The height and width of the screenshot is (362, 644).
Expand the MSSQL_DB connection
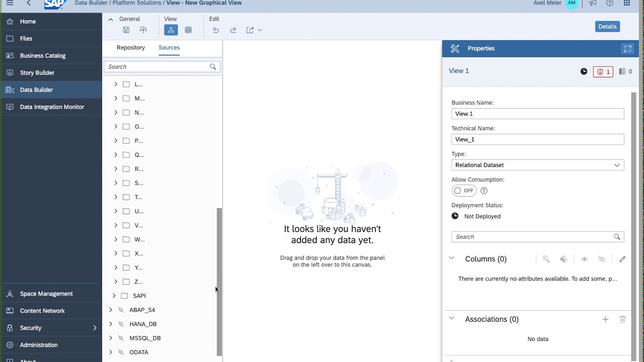click(x=111, y=338)
